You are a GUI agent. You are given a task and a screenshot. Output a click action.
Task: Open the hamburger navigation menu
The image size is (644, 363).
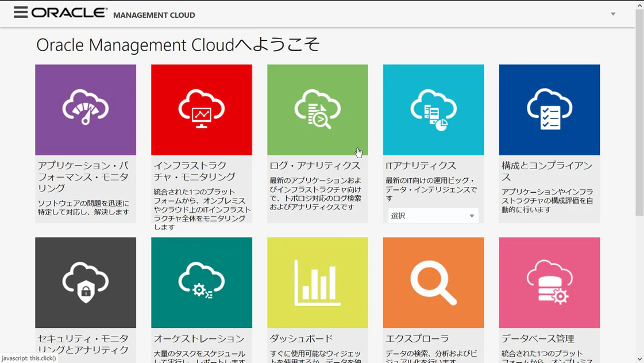[x=21, y=12]
